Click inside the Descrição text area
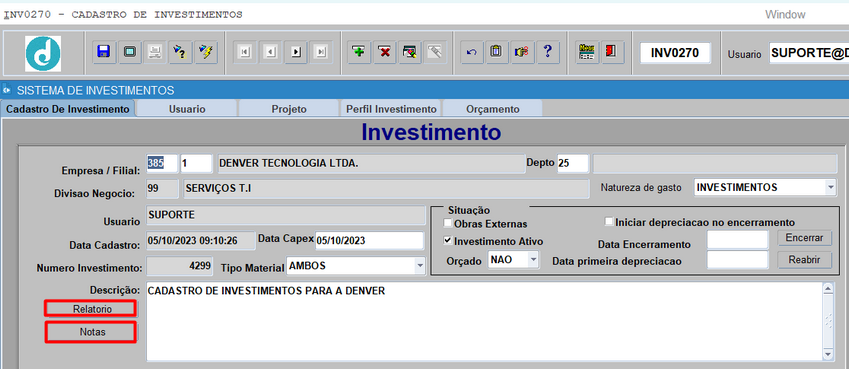This screenshot has width=849, height=369. pos(485,321)
